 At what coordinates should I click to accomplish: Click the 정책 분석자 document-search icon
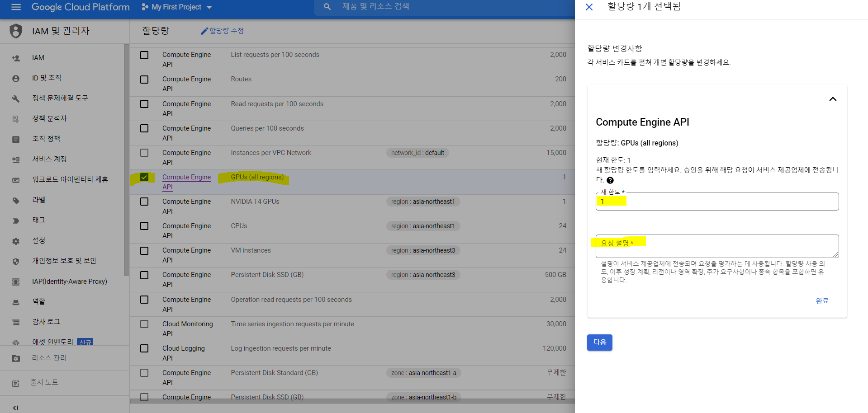point(16,119)
